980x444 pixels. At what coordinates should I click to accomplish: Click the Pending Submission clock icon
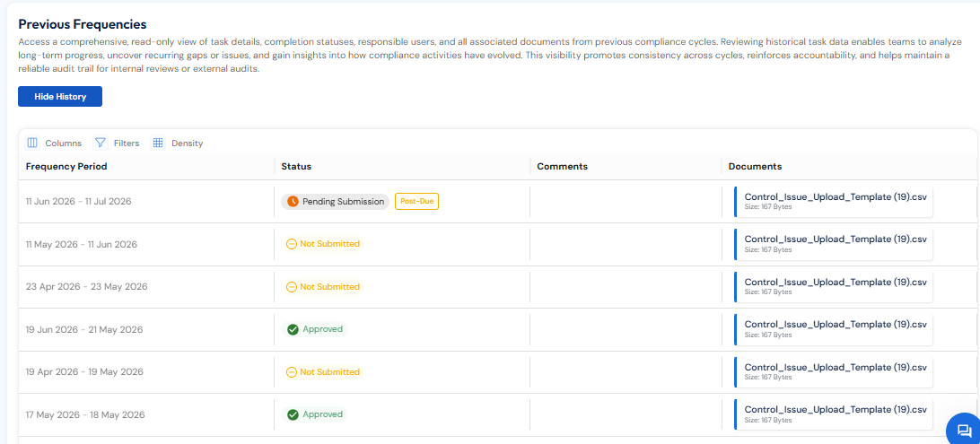point(293,202)
